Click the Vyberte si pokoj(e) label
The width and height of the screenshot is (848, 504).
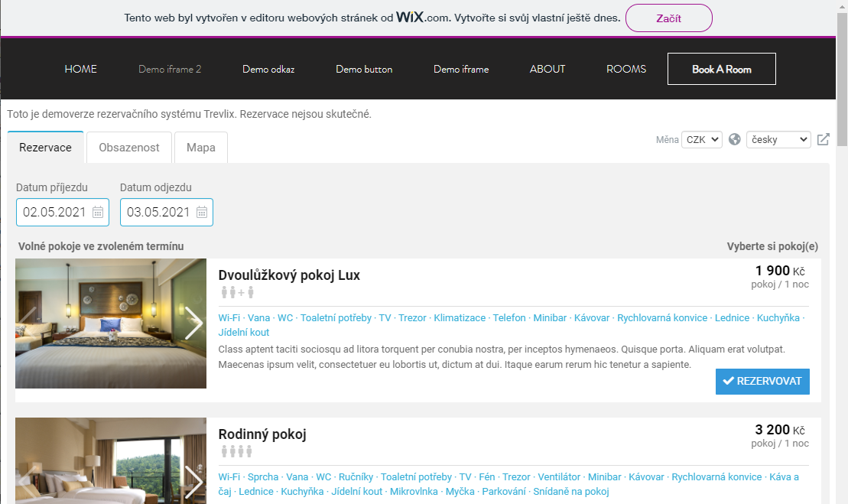(x=772, y=246)
